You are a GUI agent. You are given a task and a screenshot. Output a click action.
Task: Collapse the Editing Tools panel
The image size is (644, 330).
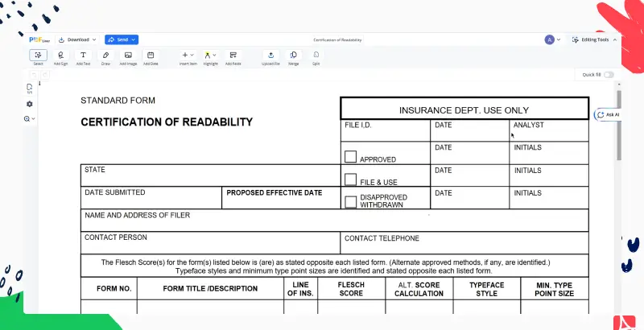point(615,39)
